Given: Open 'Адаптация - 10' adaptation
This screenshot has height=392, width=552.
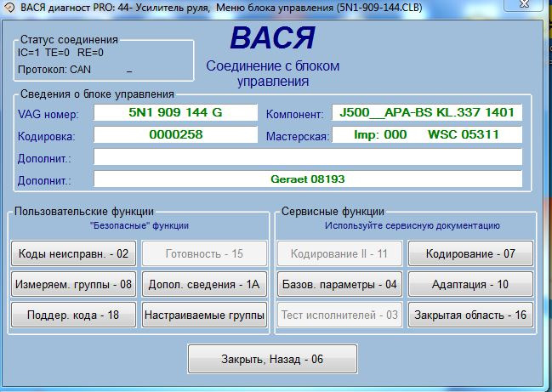Looking at the screenshot, I should [x=470, y=284].
